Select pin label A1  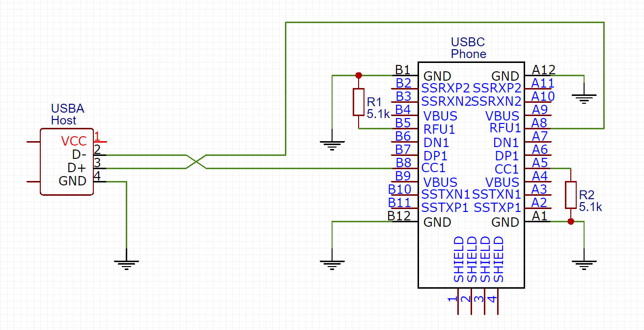point(539,215)
